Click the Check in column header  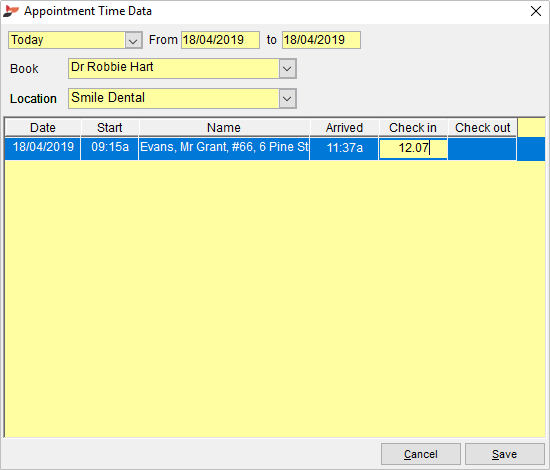pos(413,128)
